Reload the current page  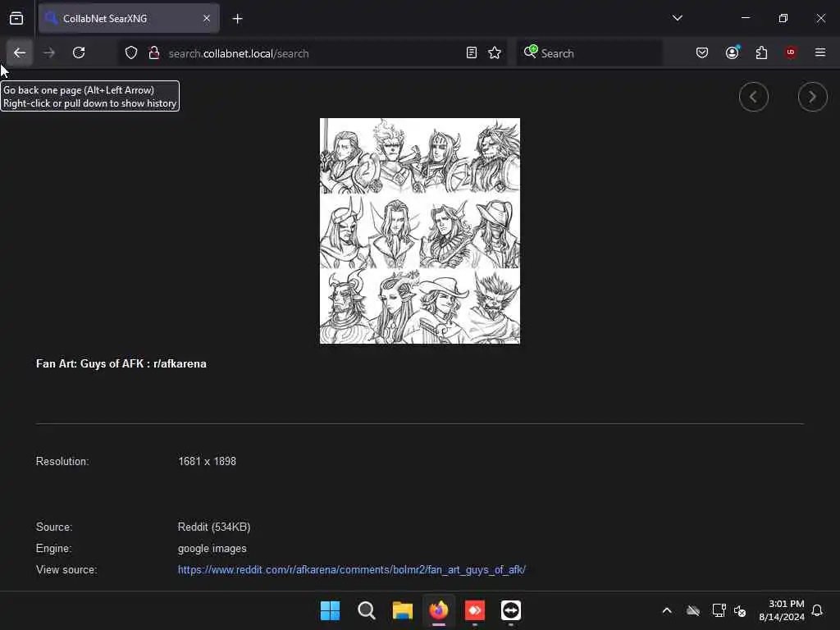point(79,53)
